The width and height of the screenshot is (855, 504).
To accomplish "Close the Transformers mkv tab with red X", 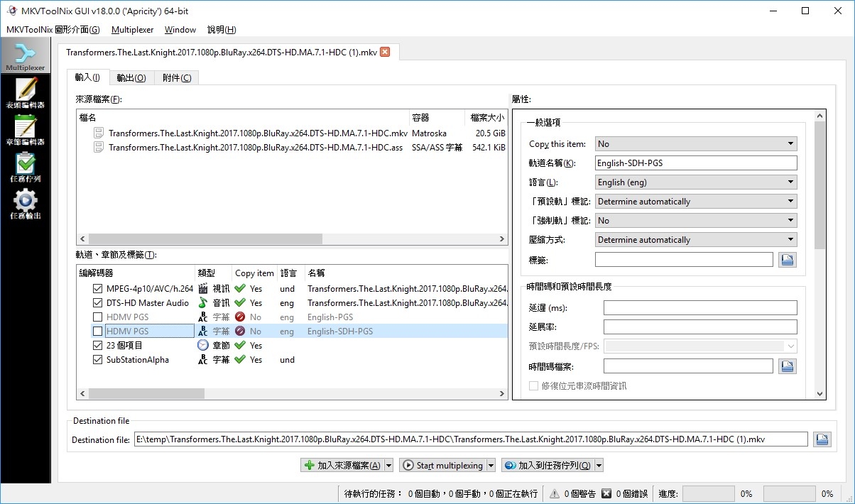I will [x=385, y=52].
